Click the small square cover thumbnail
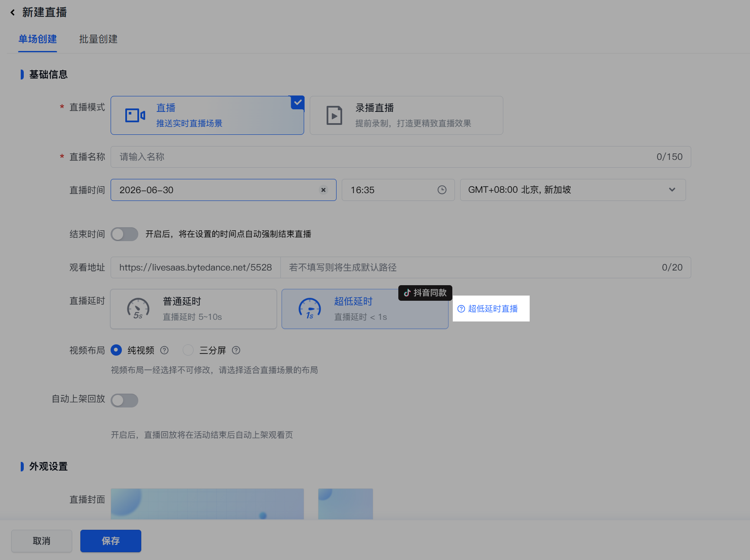 346,504
